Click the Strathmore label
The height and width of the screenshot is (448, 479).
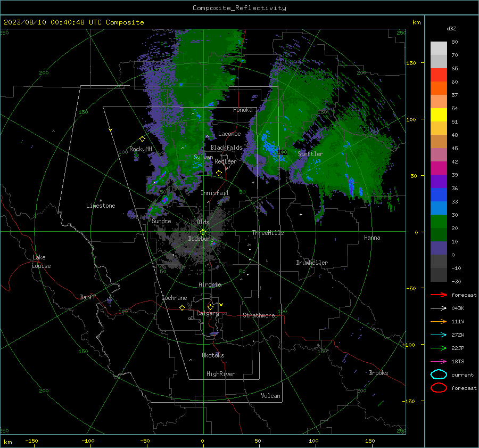[x=259, y=315]
